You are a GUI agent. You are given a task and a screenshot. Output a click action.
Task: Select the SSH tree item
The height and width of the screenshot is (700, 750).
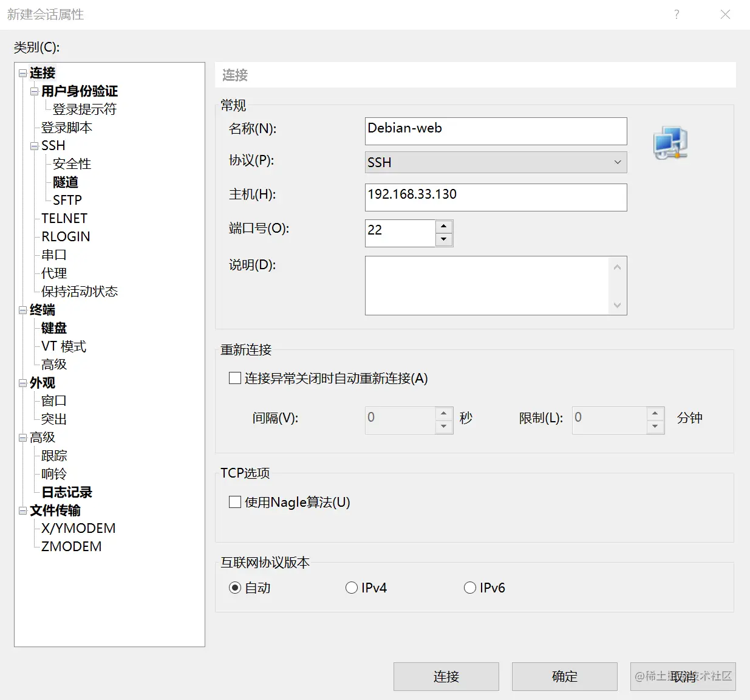(x=53, y=146)
